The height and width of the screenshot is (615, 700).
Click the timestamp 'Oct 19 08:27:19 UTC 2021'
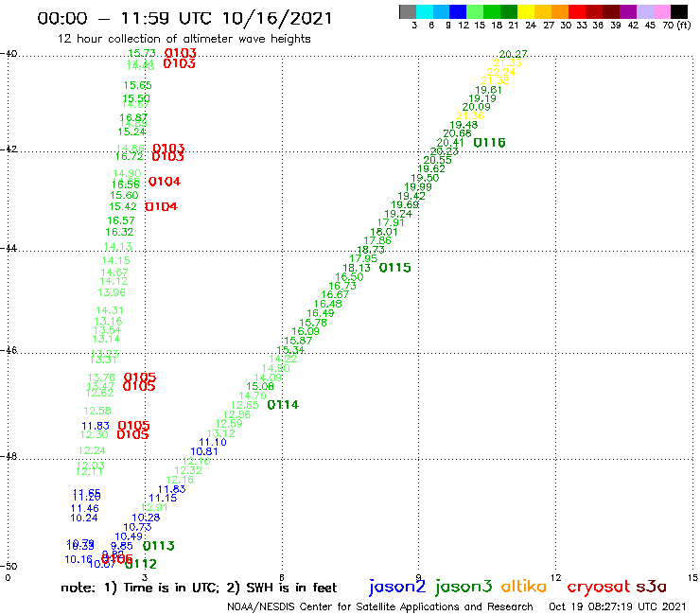[617, 606]
